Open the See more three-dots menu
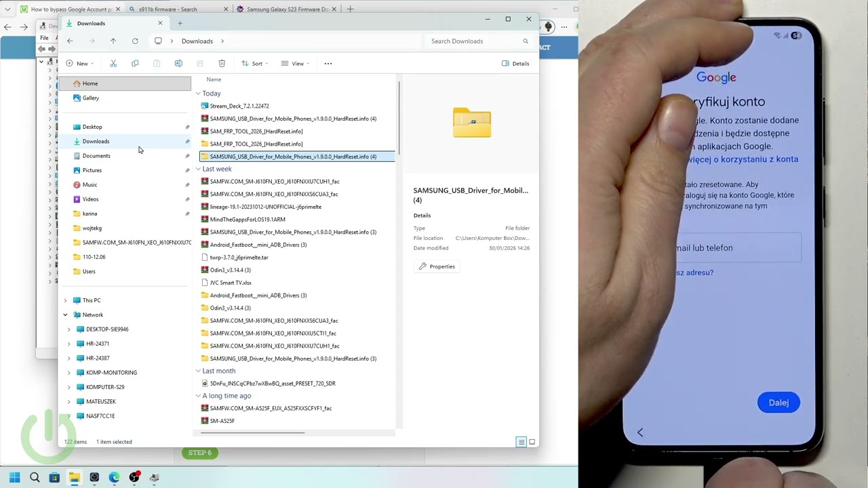 (x=328, y=64)
